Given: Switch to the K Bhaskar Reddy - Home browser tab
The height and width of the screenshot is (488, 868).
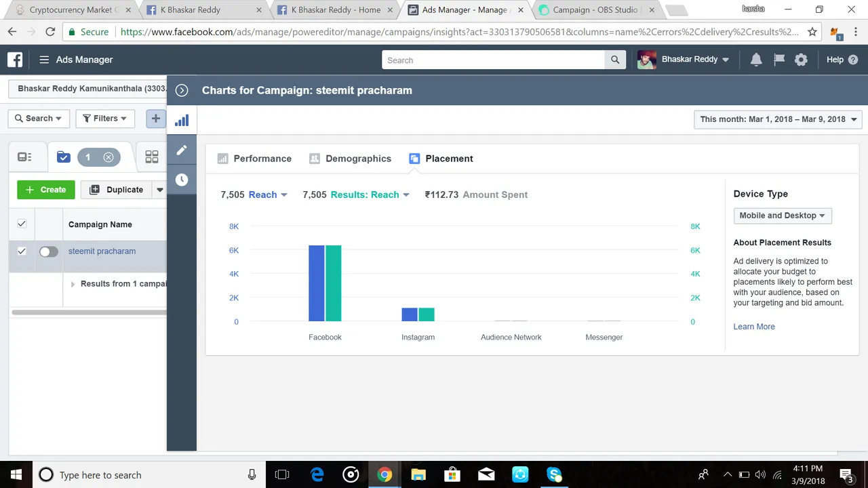Looking at the screenshot, I should click(x=335, y=10).
